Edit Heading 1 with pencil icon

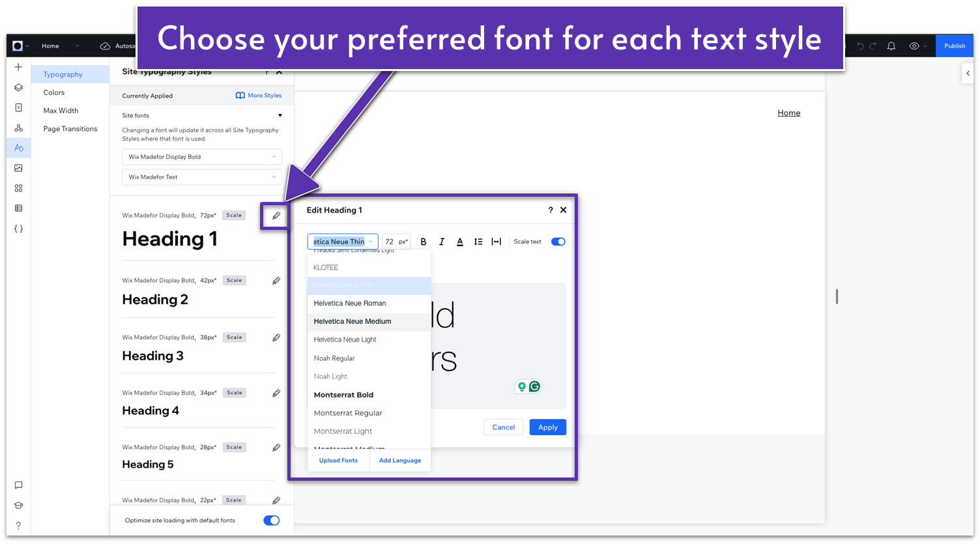pos(276,216)
